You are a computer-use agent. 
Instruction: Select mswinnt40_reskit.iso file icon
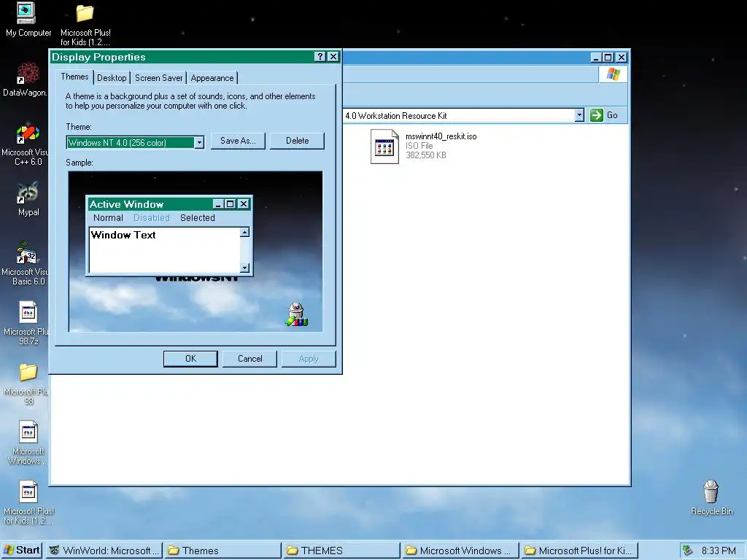coord(384,146)
